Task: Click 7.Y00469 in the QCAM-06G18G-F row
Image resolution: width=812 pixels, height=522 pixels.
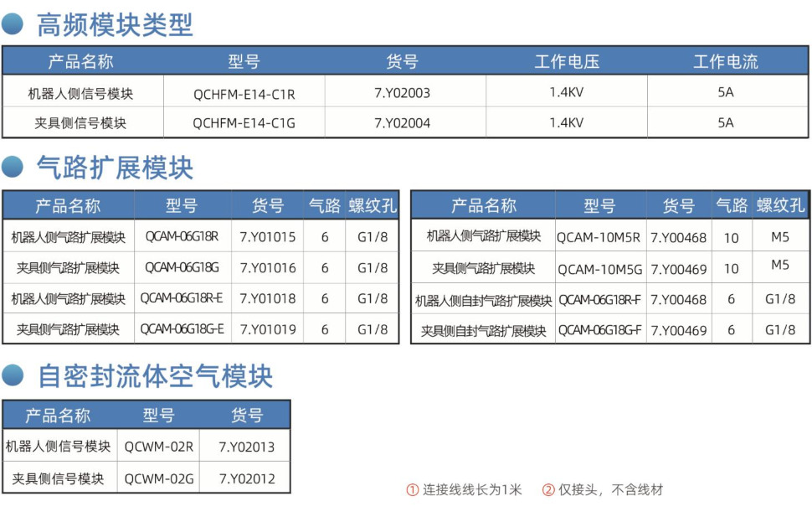Action: (678, 331)
